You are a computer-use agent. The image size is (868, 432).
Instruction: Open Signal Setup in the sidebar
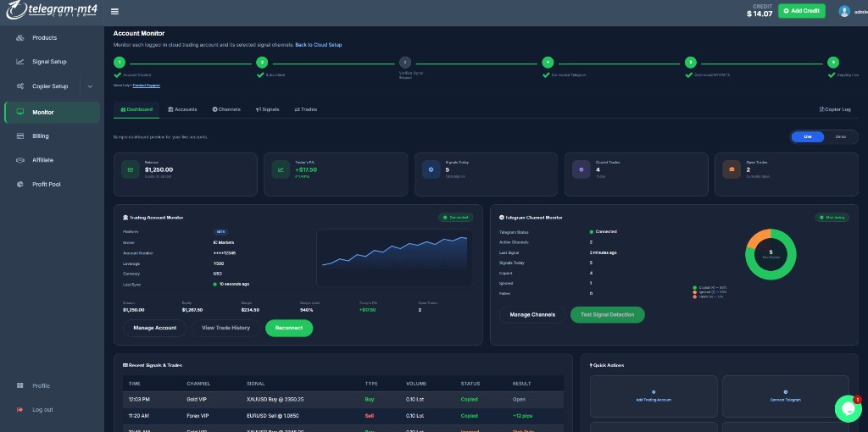tap(52, 62)
